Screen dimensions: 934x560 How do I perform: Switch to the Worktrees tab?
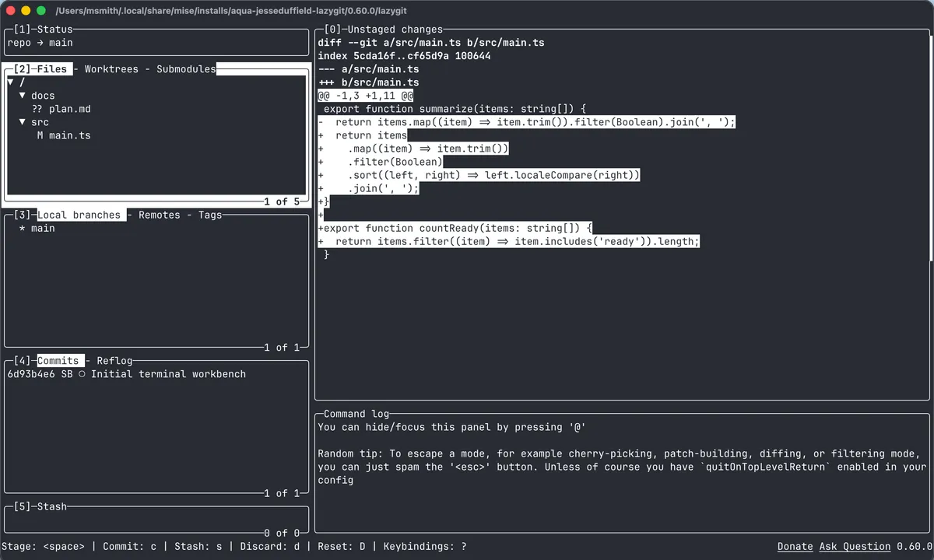point(111,69)
